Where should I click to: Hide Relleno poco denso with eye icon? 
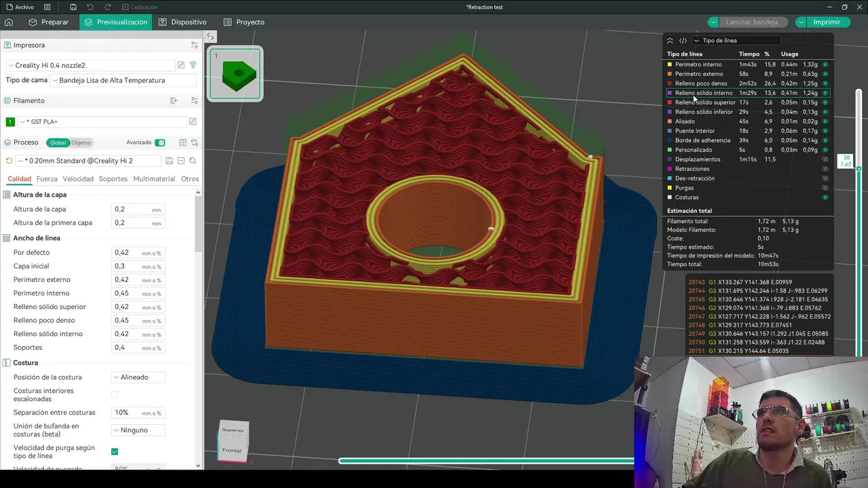click(x=825, y=83)
